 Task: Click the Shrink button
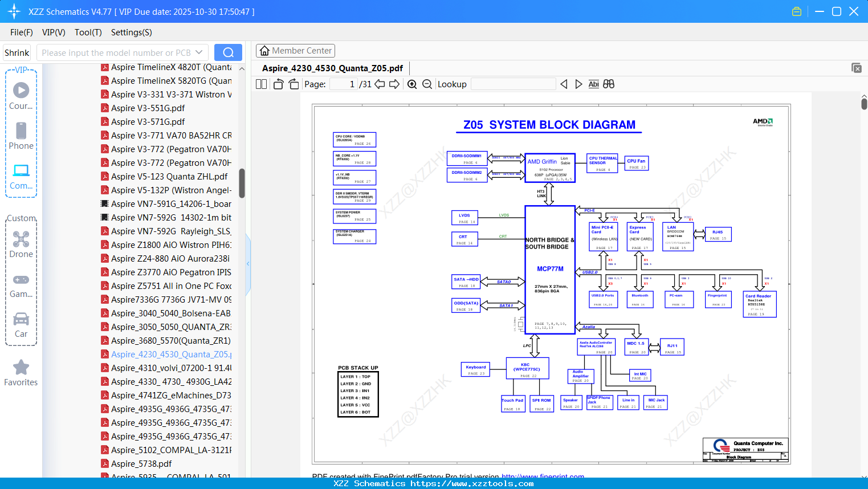pos(17,52)
